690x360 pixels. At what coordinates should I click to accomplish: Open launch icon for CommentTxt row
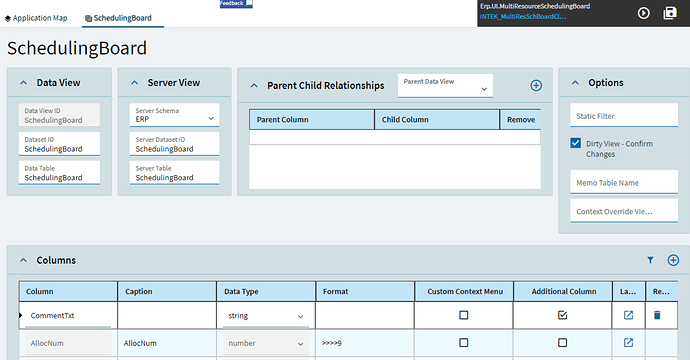coord(628,315)
